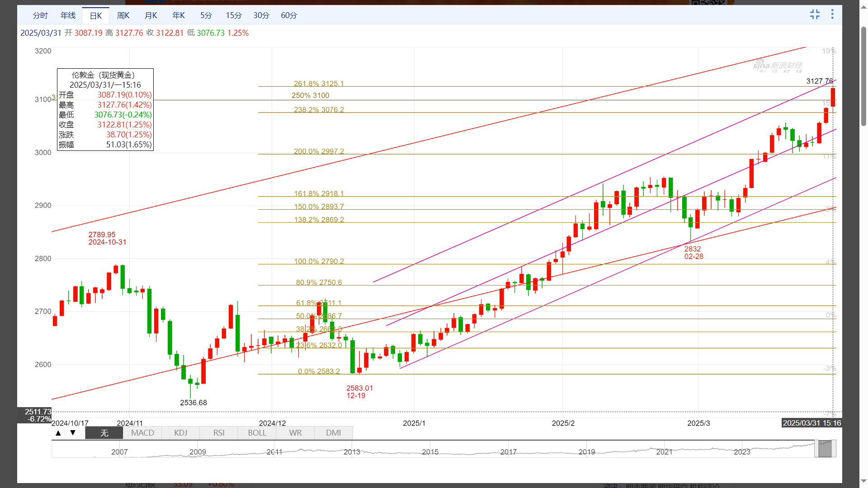Click the page vertical scrollbar thumb
Screen dimensions: 868x488
coord(863,77)
